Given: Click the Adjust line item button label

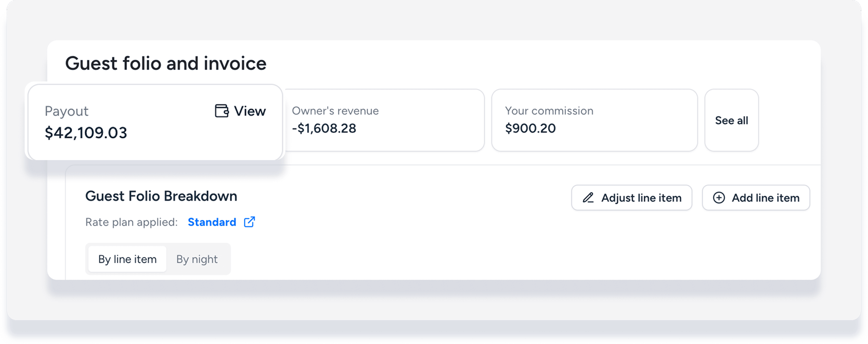Looking at the screenshot, I should pos(641,198).
